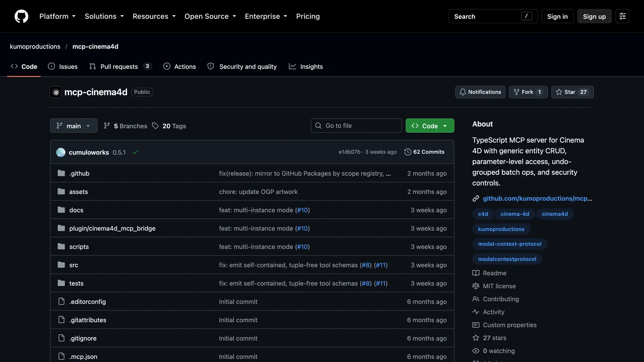
Task: Click the Activity pulse icon
Action: (x=476, y=312)
